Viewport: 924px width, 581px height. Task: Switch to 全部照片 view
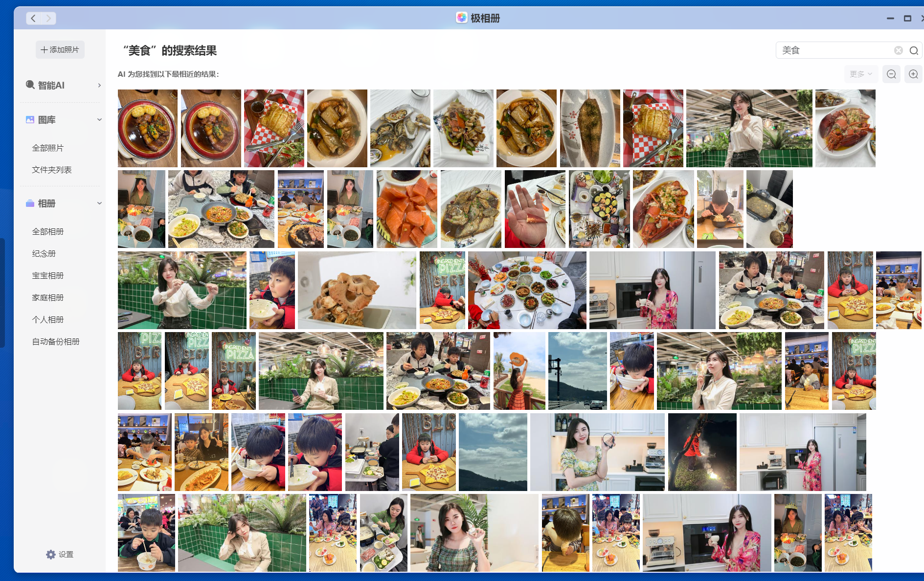tap(47, 147)
